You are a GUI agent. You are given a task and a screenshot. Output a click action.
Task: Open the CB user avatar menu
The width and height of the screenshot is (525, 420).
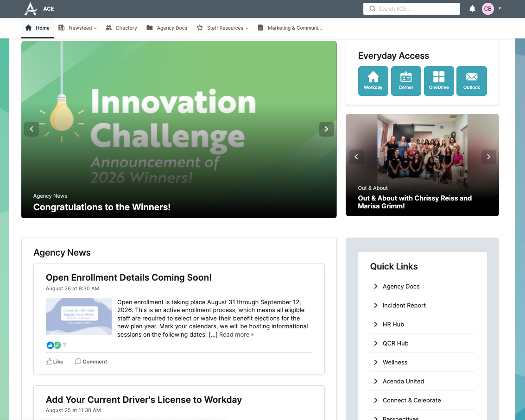coord(487,9)
